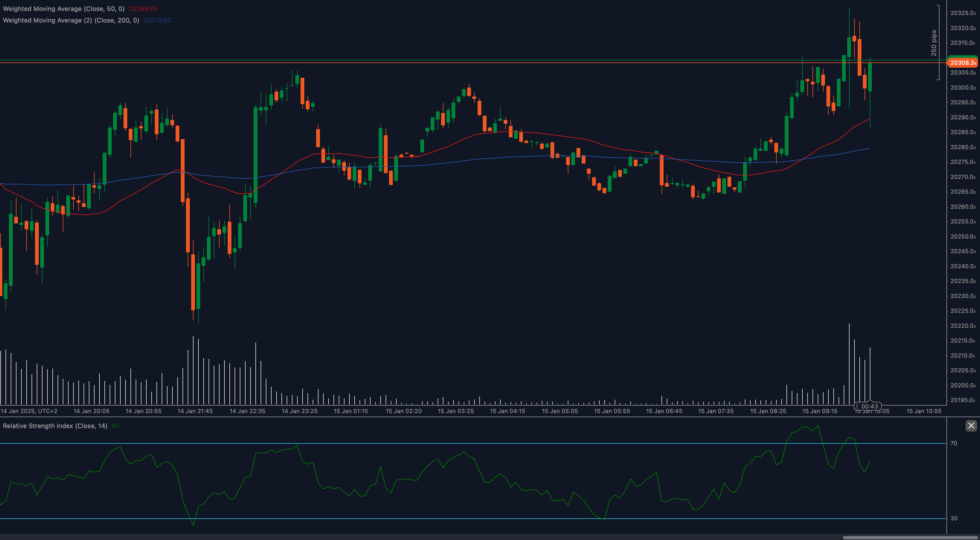Image resolution: width=980 pixels, height=540 pixels.
Task: Click the green RSI value 60
Action: 115,426
